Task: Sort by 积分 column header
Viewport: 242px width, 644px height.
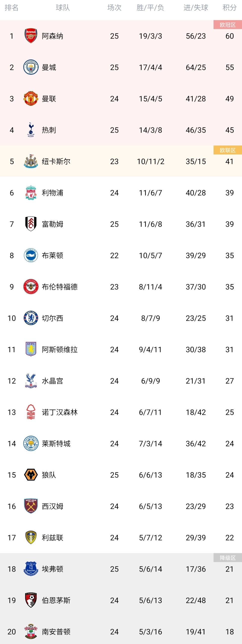Action: (229, 8)
